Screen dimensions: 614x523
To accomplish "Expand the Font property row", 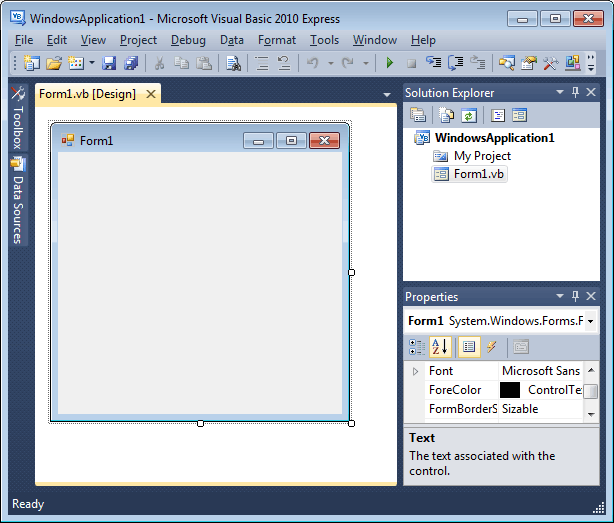I will (415, 371).
